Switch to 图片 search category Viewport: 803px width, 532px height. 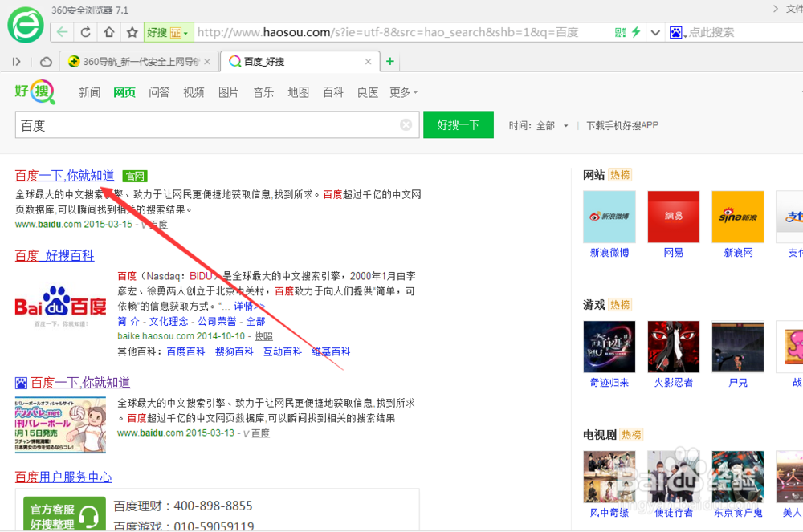coord(228,92)
